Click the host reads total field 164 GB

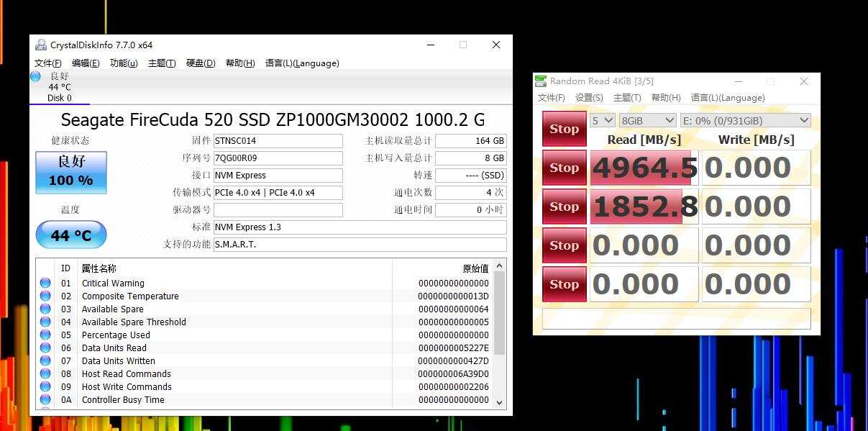[x=471, y=141]
